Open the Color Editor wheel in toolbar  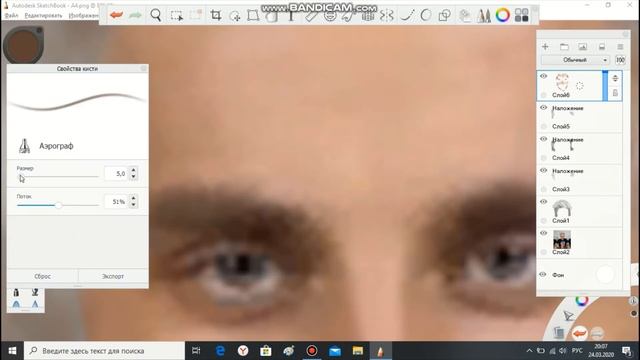pyautogui.click(x=503, y=16)
